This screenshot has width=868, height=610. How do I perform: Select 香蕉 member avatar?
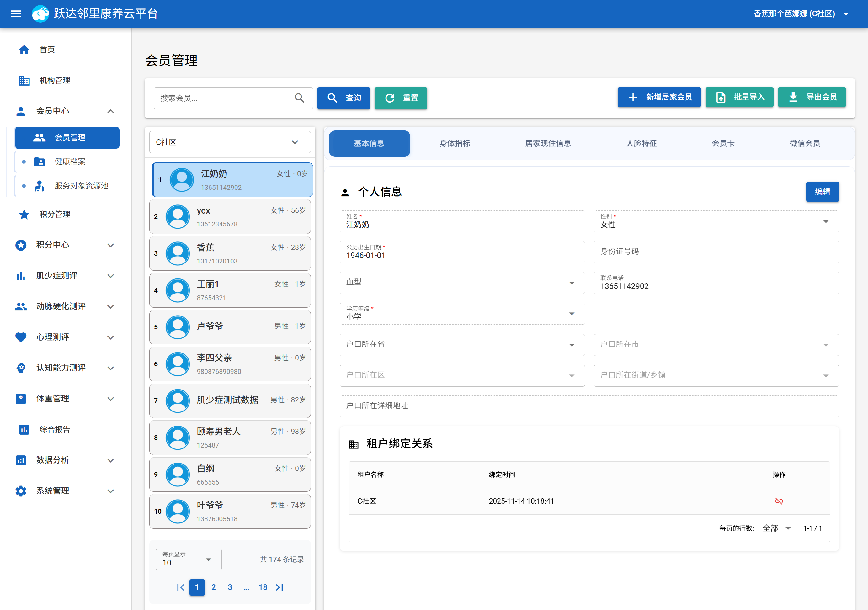pos(178,254)
